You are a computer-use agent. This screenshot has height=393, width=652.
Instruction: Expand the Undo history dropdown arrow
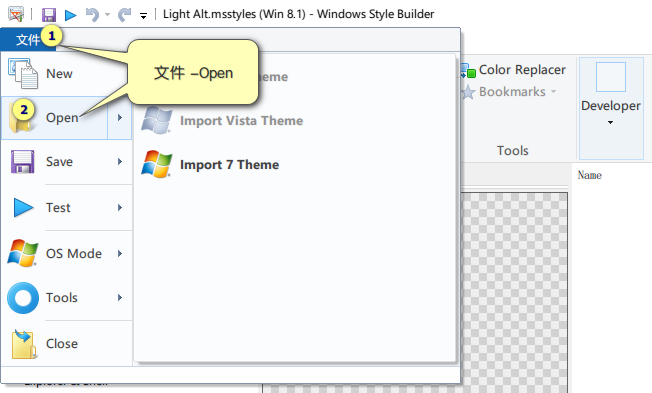(107, 15)
